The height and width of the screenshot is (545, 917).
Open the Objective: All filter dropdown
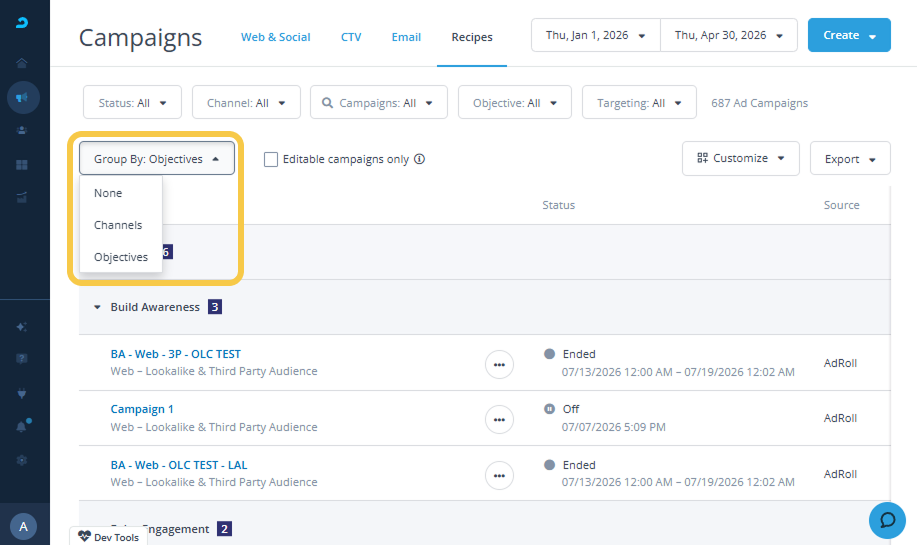(x=515, y=102)
